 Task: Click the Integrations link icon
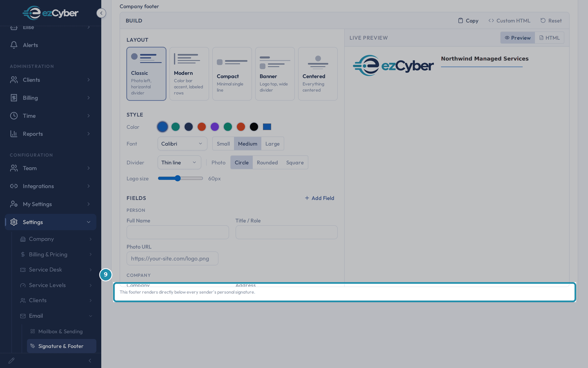coord(14,186)
